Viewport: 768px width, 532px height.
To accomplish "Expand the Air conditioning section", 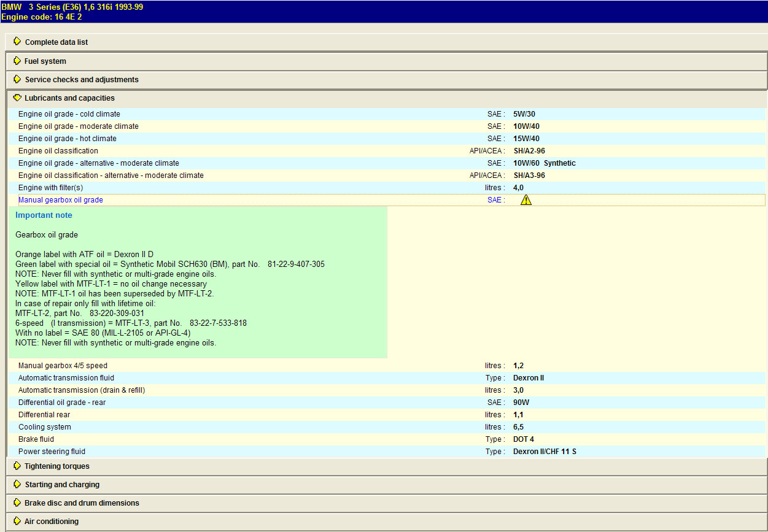I will 51,522.
